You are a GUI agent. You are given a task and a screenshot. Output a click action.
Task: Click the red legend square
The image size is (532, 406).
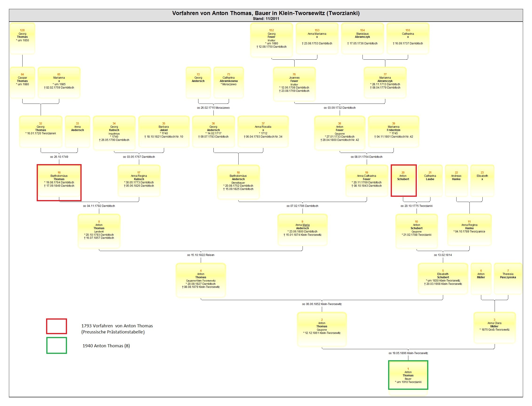(x=56, y=326)
